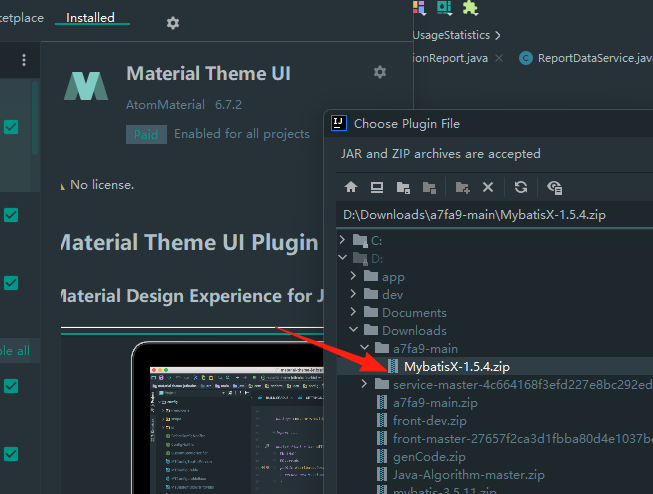Screen dimensions: 653x494
Task: Switch to the Installed tab
Action: (x=90, y=18)
